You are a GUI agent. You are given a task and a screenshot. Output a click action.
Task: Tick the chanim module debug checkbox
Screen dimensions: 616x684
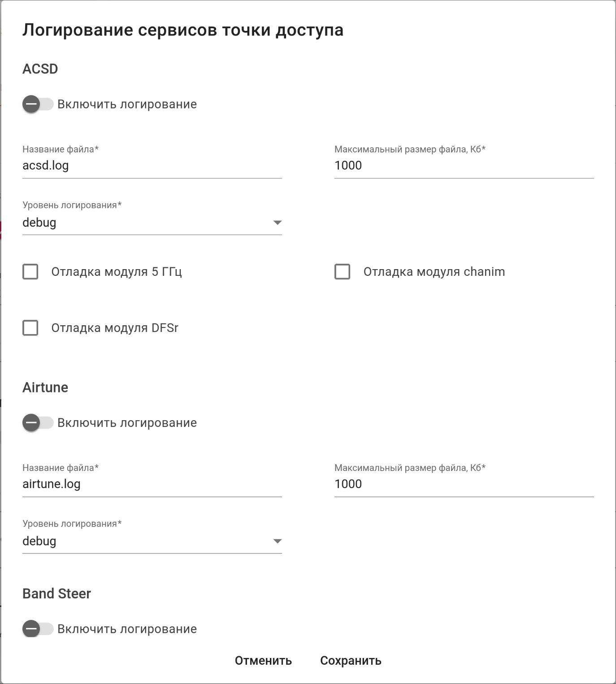(x=343, y=272)
